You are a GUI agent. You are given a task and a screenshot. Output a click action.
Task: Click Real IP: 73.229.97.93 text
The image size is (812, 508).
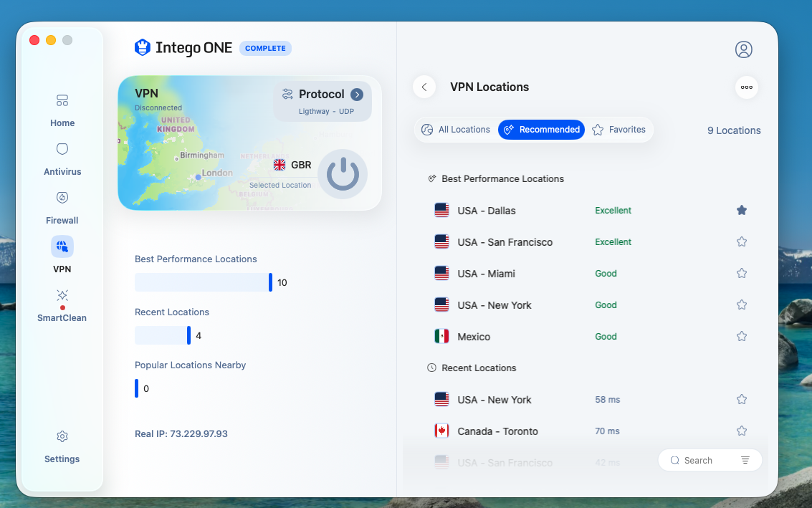(181, 434)
